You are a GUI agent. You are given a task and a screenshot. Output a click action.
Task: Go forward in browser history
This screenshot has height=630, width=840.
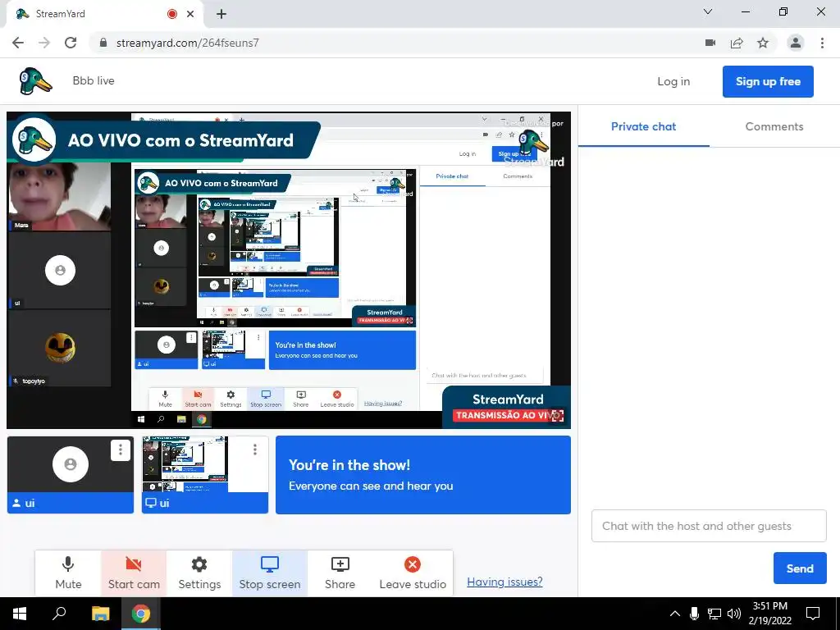click(x=44, y=43)
